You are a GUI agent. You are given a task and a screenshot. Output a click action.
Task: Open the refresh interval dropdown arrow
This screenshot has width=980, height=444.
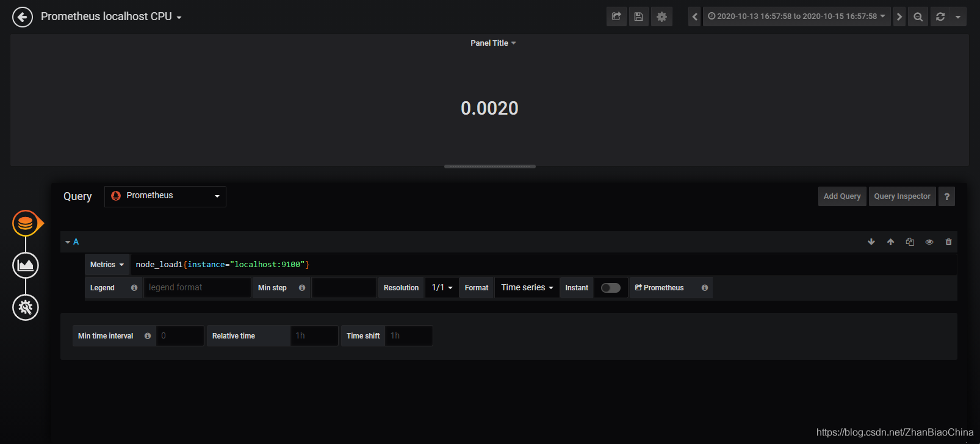pos(958,16)
